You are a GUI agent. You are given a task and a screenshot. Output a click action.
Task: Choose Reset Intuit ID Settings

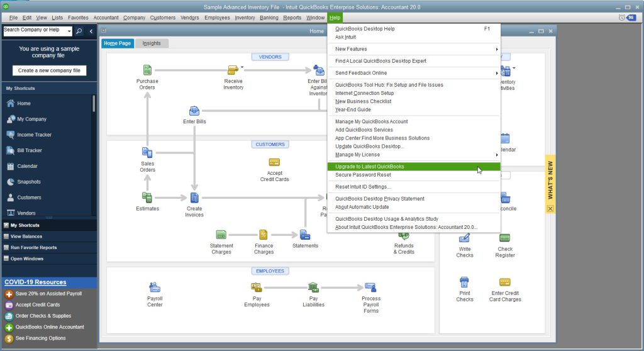point(414,187)
